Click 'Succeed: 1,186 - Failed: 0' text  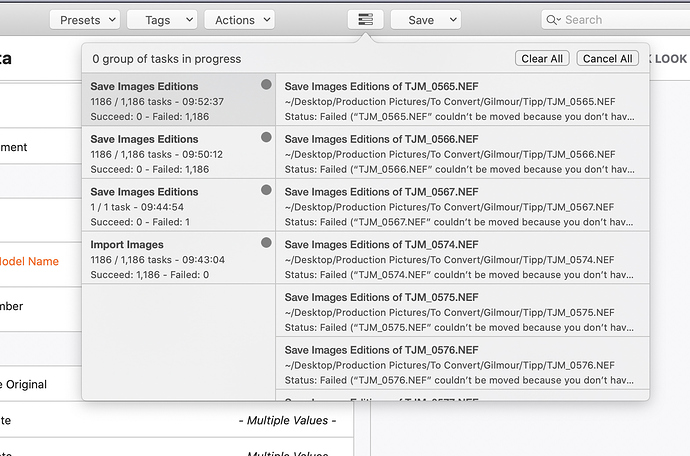click(x=150, y=275)
